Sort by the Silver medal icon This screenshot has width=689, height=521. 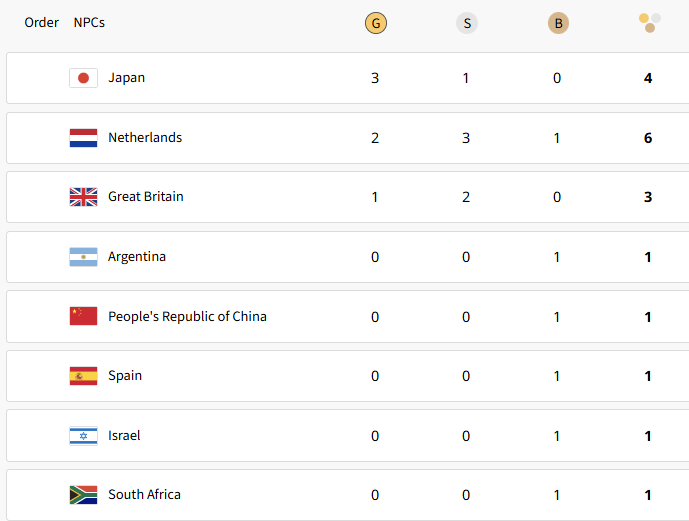click(467, 23)
